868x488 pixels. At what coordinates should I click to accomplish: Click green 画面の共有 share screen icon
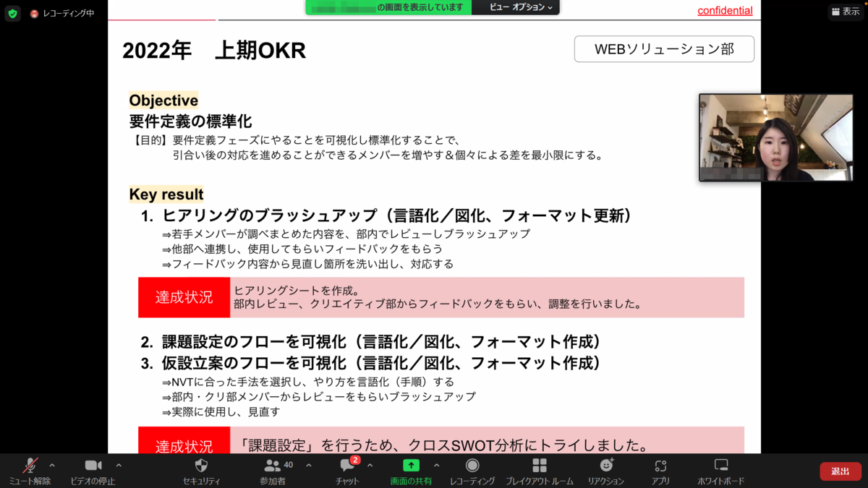coord(411,466)
